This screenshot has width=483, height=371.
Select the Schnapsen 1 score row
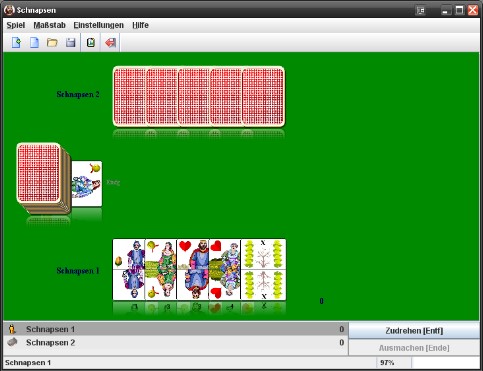click(x=176, y=329)
